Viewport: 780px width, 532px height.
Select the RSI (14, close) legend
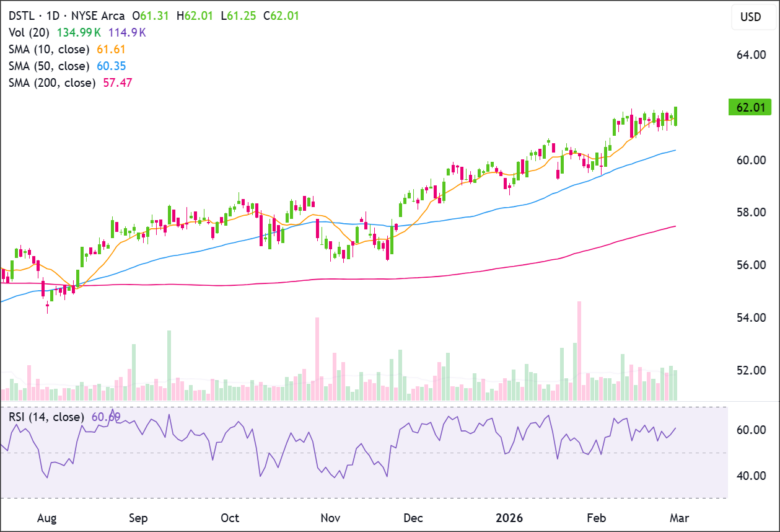click(x=46, y=416)
